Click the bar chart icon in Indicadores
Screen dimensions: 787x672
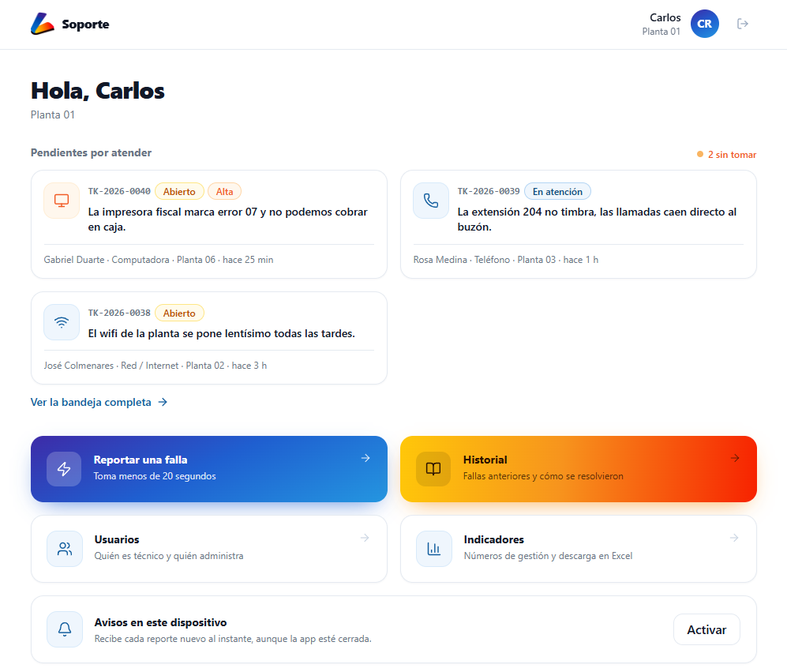click(434, 549)
